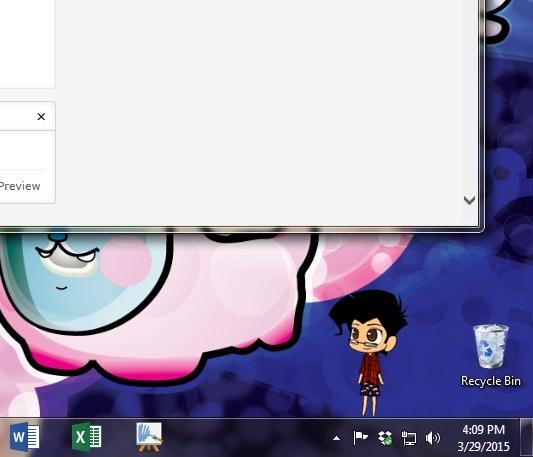The height and width of the screenshot is (457, 533).
Task: Open Dropbox tray icon
Action: 385,438
